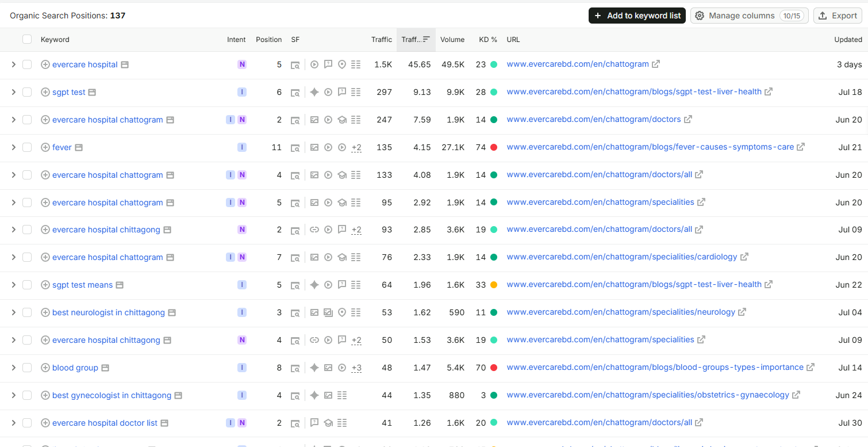This screenshot has height=447, width=868.
Task: Click graduation cap icon in doctor list row
Action: pyautogui.click(x=328, y=423)
